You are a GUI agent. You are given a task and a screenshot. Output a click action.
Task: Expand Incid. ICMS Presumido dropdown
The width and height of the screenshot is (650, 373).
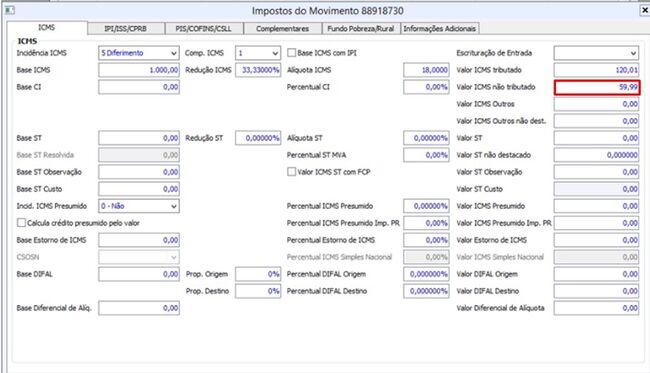(x=139, y=206)
